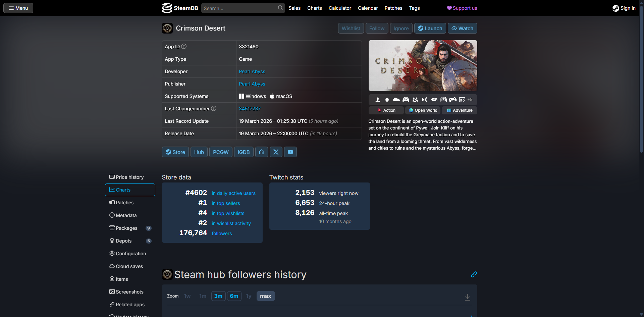Screen dimensions: 644x317
Task: Toggle Follow for Crimson Desert
Action: point(377,28)
